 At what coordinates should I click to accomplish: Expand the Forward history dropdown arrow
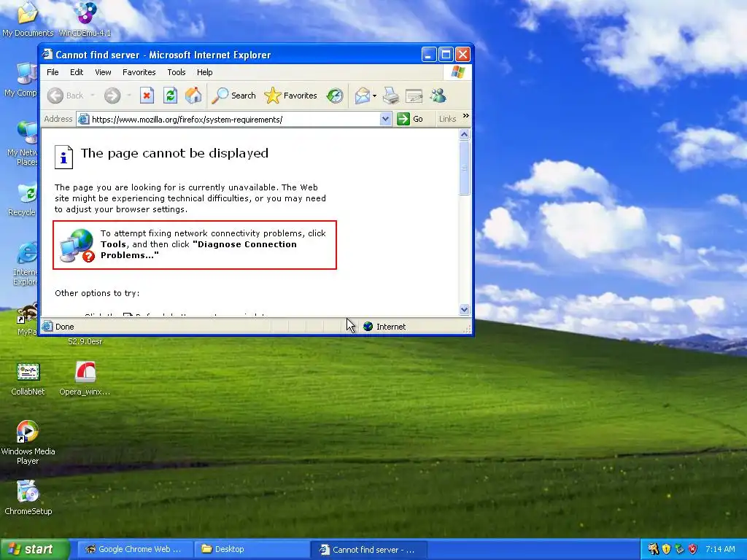pos(128,96)
